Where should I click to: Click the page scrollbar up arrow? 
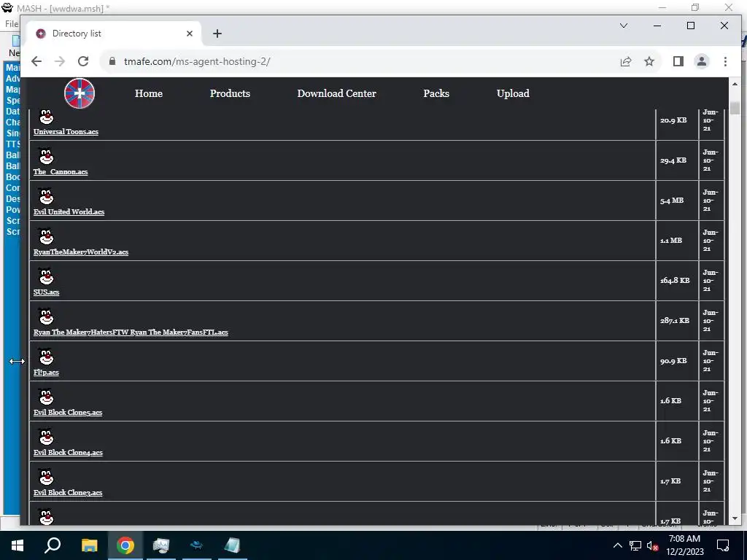click(x=735, y=85)
